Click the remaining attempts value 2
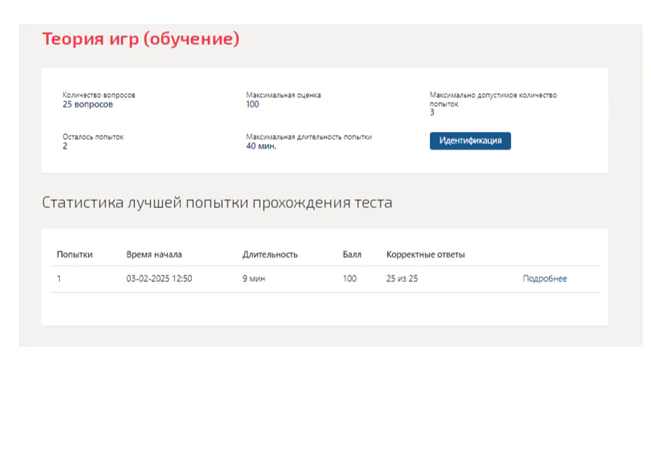Image resolution: width=651 pixels, height=466 pixels. [x=65, y=146]
